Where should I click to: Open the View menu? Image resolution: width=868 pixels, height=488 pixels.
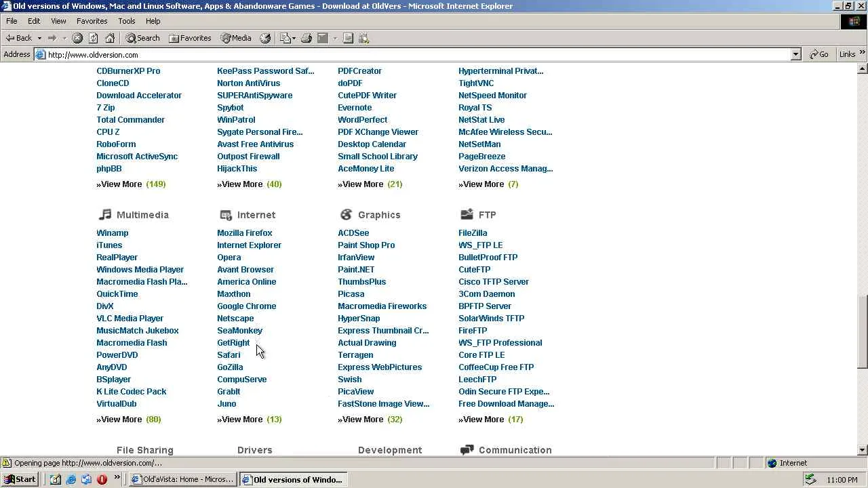click(x=58, y=21)
